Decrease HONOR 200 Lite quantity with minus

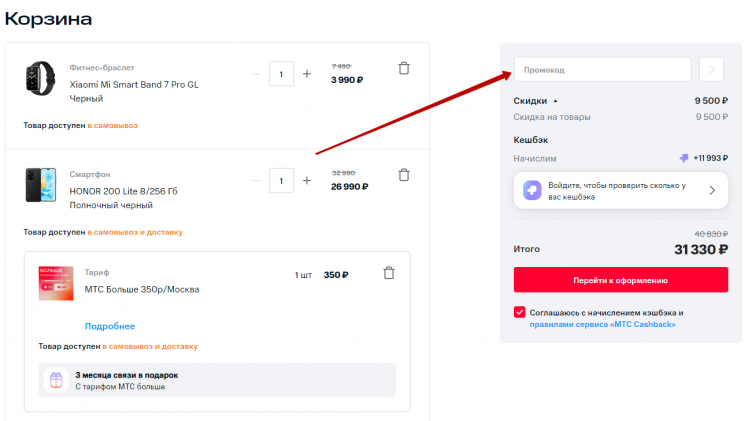click(x=256, y=181)
